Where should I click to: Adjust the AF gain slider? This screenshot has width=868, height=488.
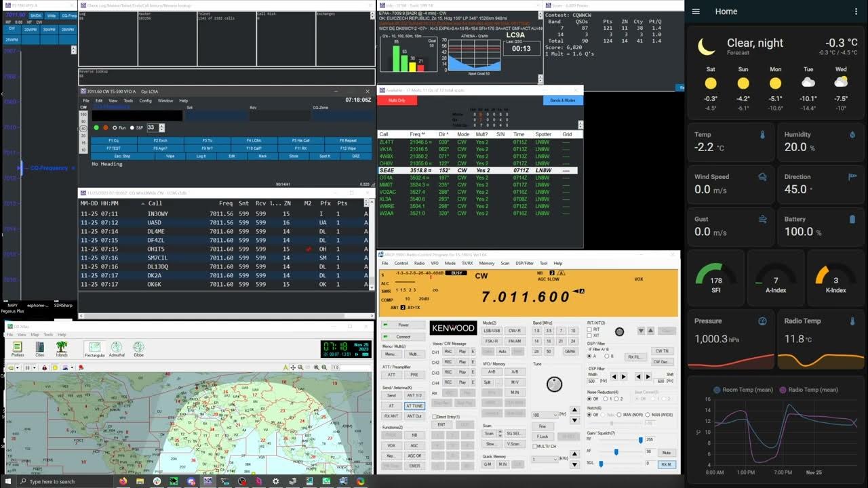(x=616, y=452)
